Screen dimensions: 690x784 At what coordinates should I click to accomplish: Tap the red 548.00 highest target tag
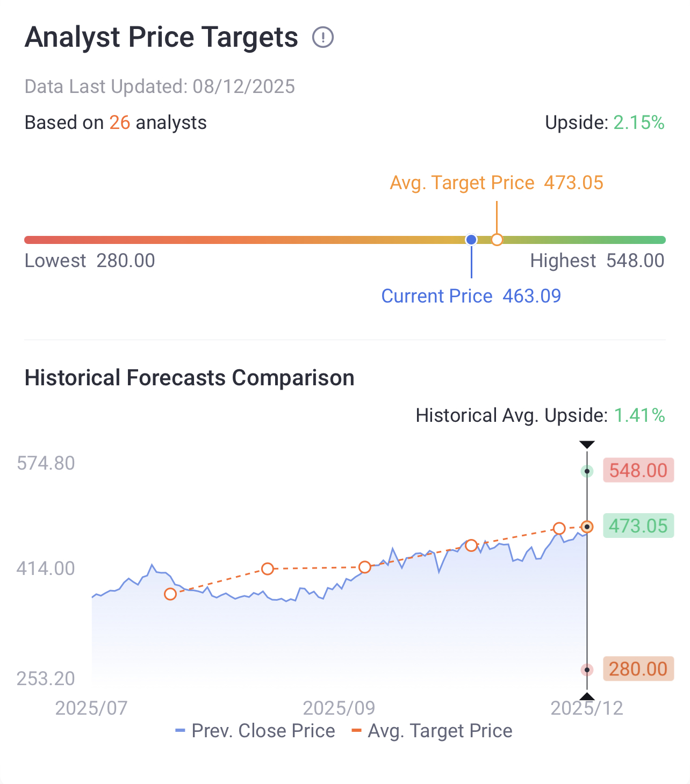(638, 470)
